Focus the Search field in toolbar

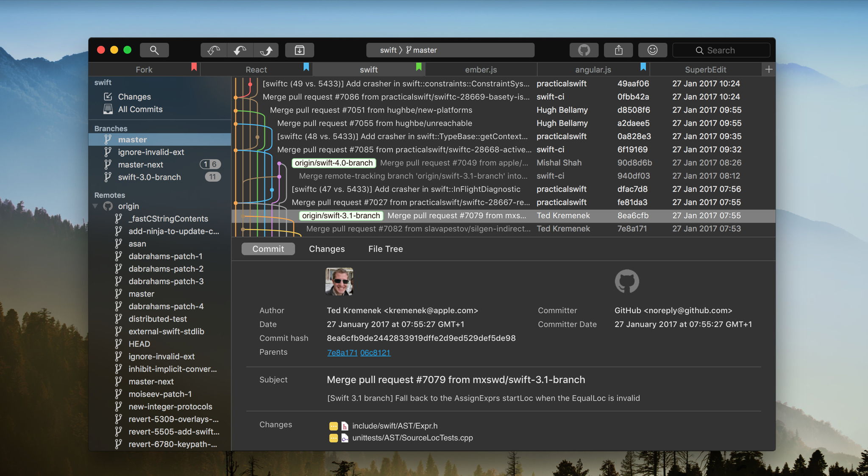721,50
